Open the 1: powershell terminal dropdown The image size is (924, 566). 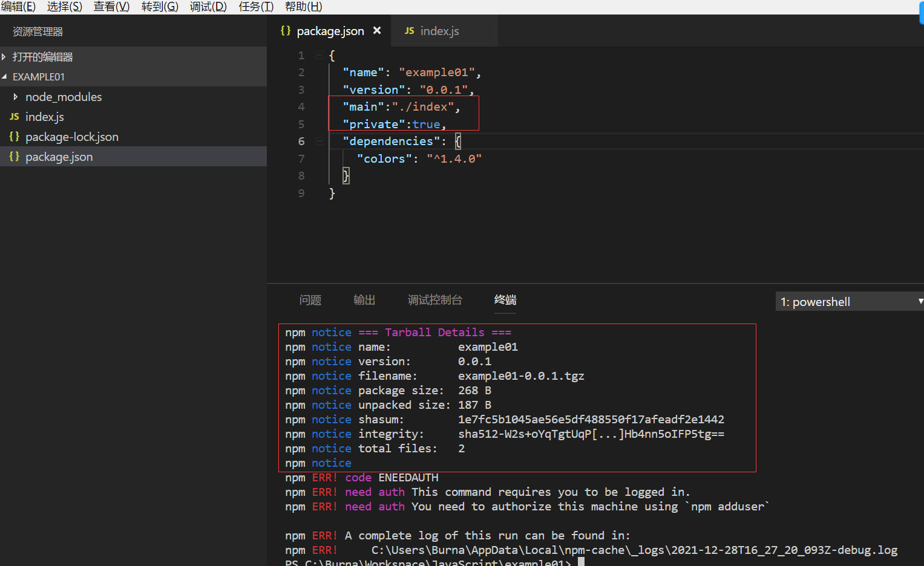[850, 302]
